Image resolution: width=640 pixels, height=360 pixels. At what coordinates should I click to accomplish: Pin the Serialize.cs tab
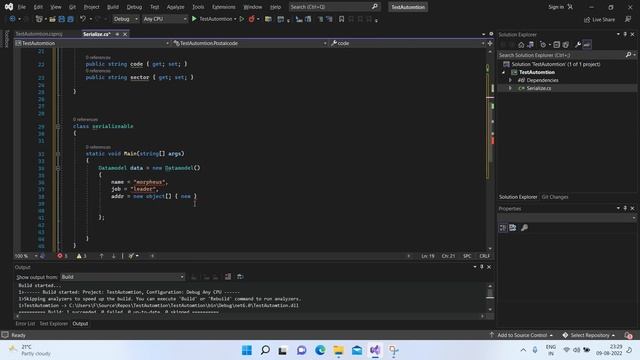coord(117,34)
